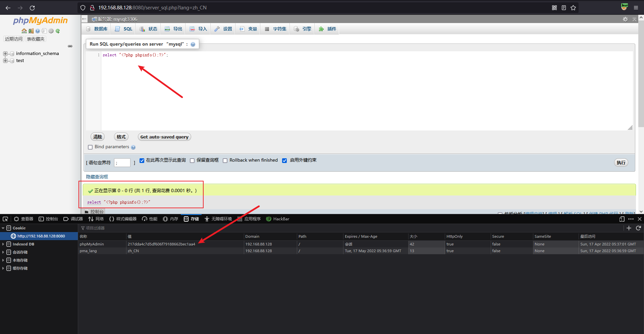Open the Plugins tab
644x334 pixels.
327,29
